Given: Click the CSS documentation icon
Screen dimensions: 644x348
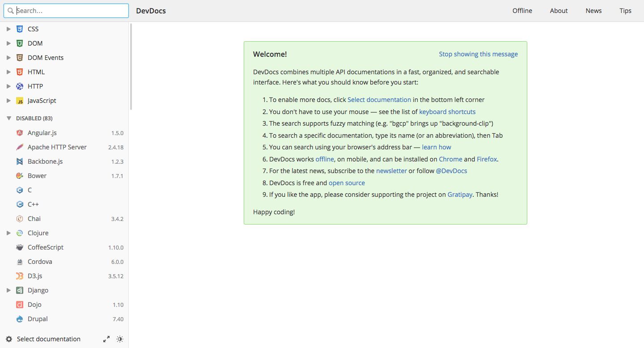Looking at the screenshot, I should click(20, 29).
